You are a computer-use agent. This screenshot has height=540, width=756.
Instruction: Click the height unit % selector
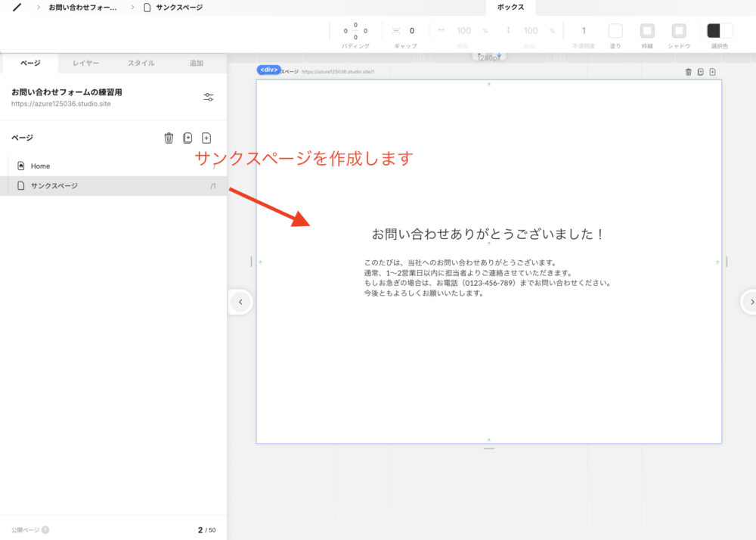point(552,31)
